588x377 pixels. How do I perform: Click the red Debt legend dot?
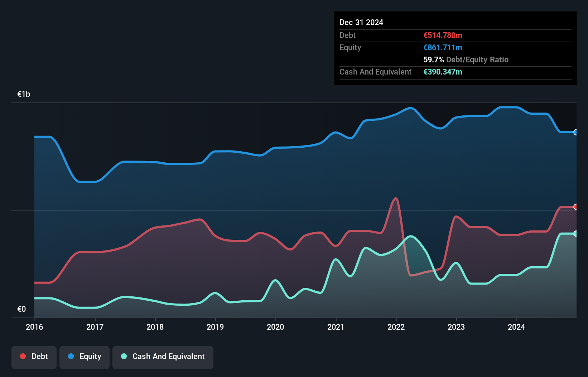pyautogui.click(x=23, y=356)
